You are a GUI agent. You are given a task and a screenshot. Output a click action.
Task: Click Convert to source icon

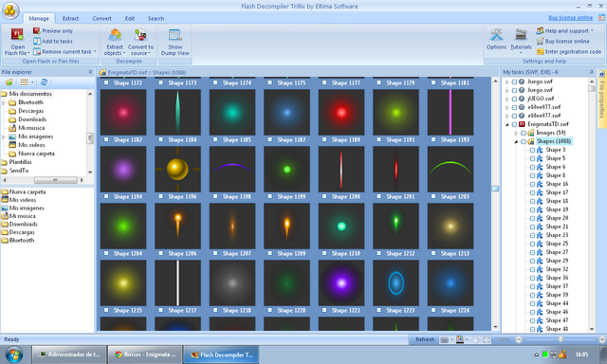pos(140,35)
